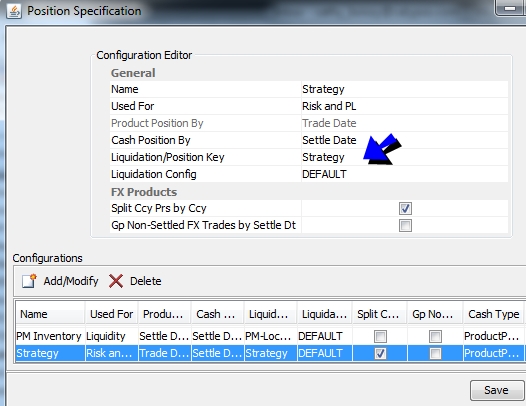Open Liquidation Config DEFAULT value
Viewport: 526px width, 406px height.
coord(405,174)
